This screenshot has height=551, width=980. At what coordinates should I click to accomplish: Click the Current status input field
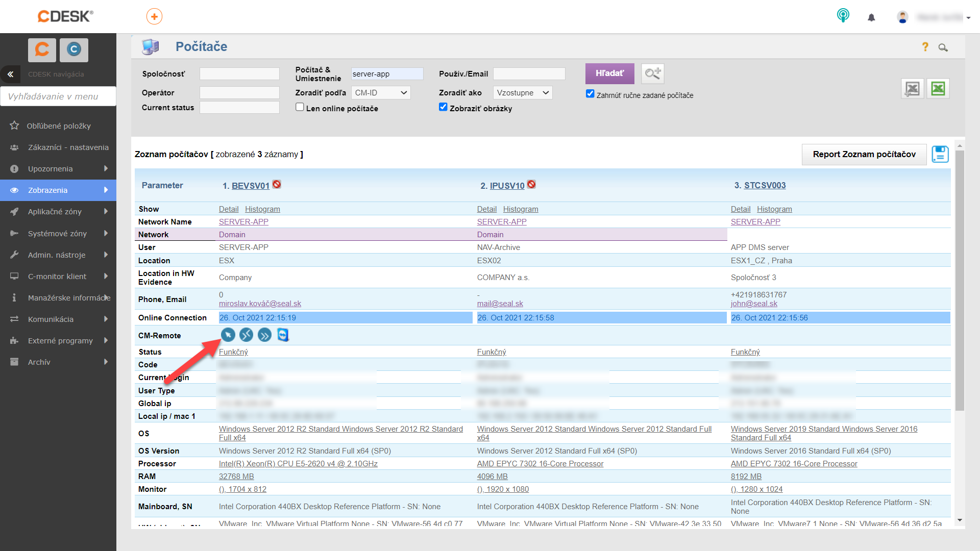(x=239, y=108)
